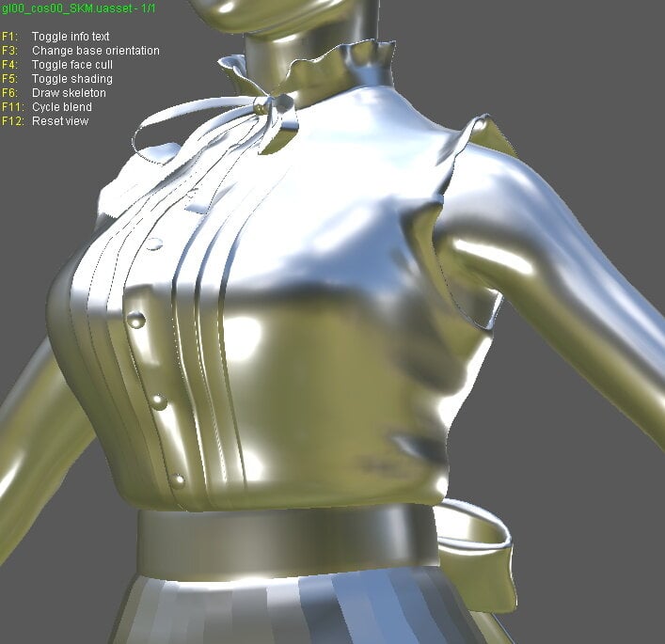665x644 pixels.
Task: Select the F3: key label
Action: 9,51
